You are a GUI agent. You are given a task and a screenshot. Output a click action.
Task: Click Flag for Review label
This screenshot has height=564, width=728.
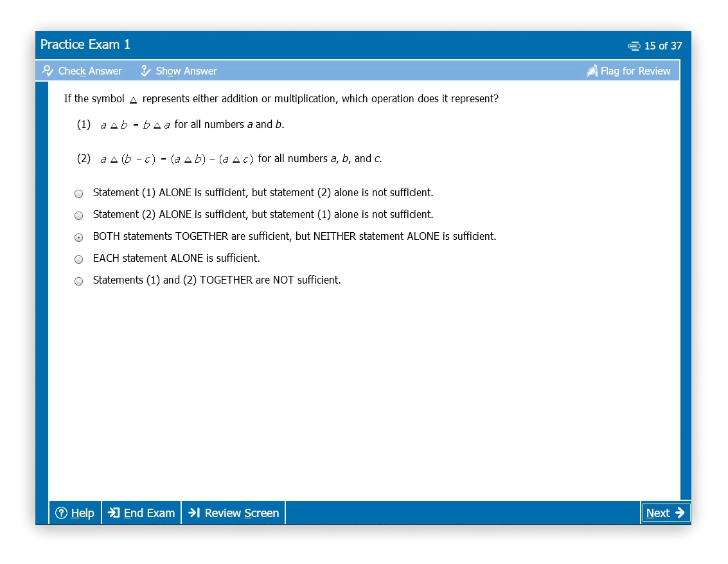click(635, 71)
